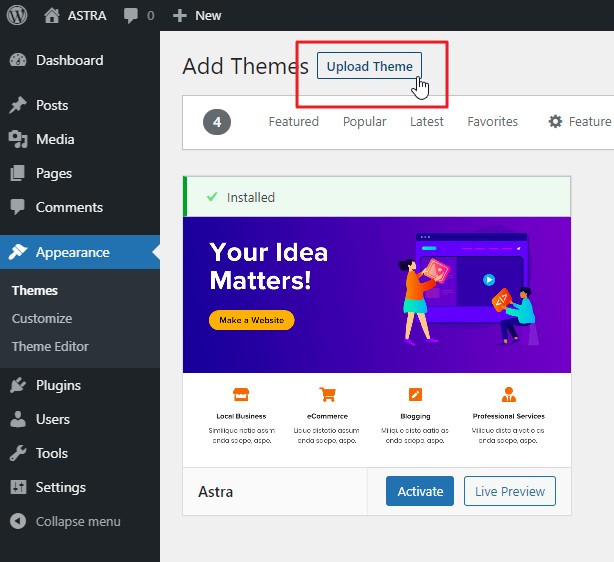This screenshot has height=562, width=614.
Task: Open the Plugins menu
Action: tap(80, 385)
